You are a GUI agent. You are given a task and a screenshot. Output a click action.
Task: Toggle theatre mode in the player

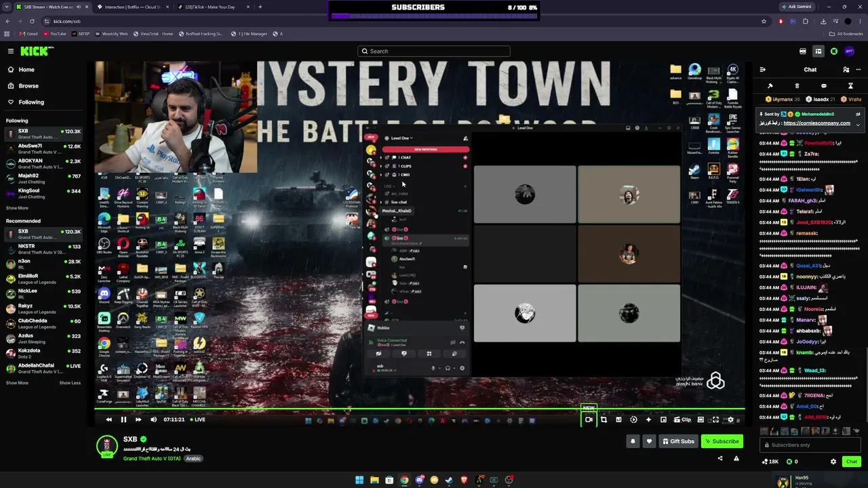point(701,420)
